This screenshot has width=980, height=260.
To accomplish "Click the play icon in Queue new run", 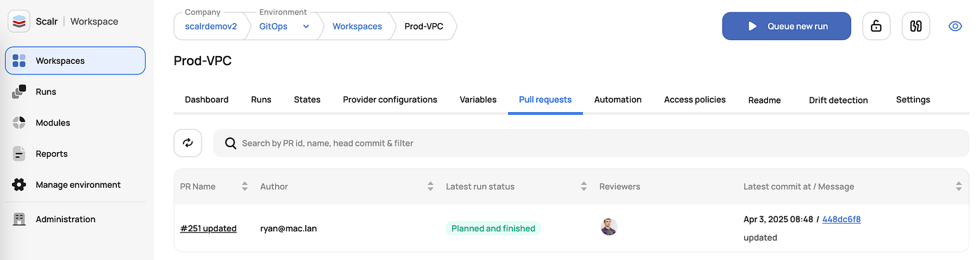I will tap(752, 26).
